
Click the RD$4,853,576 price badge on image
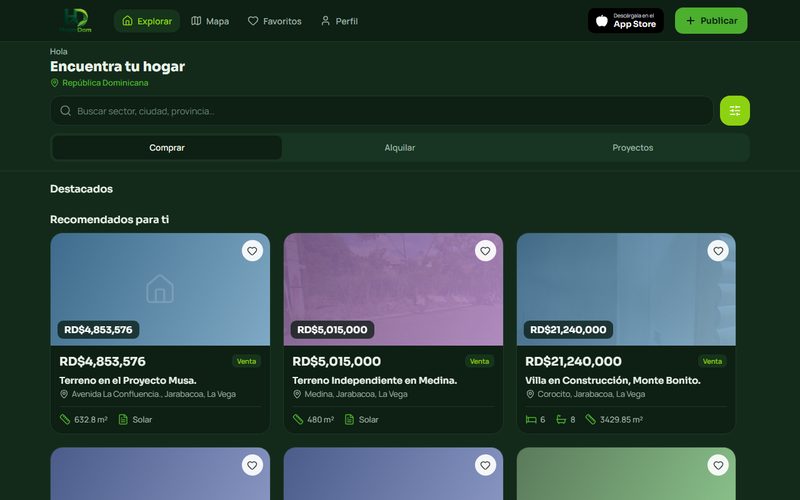(98, 330)
